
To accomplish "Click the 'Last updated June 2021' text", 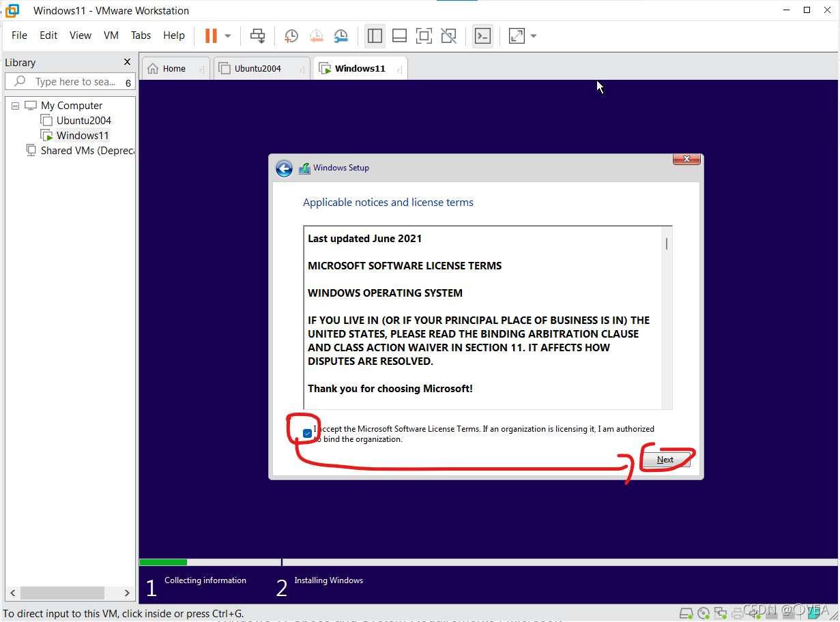I will 364,239.
